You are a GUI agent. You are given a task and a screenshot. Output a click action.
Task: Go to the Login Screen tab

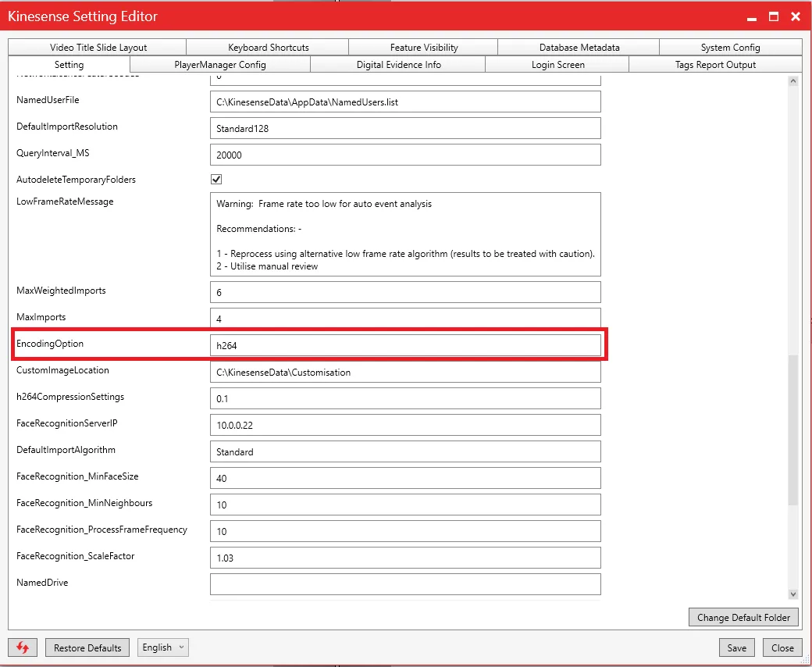(x=557, y=64)
